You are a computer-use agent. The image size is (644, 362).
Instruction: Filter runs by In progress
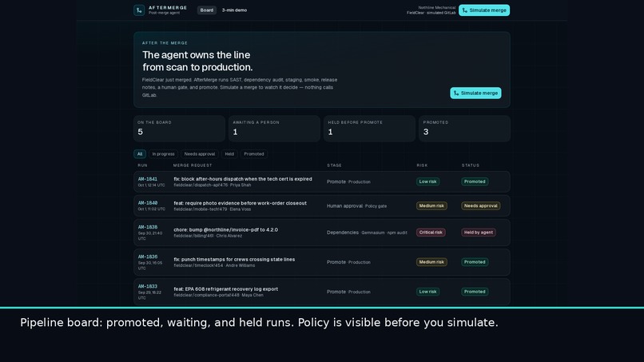click(163, 154)
